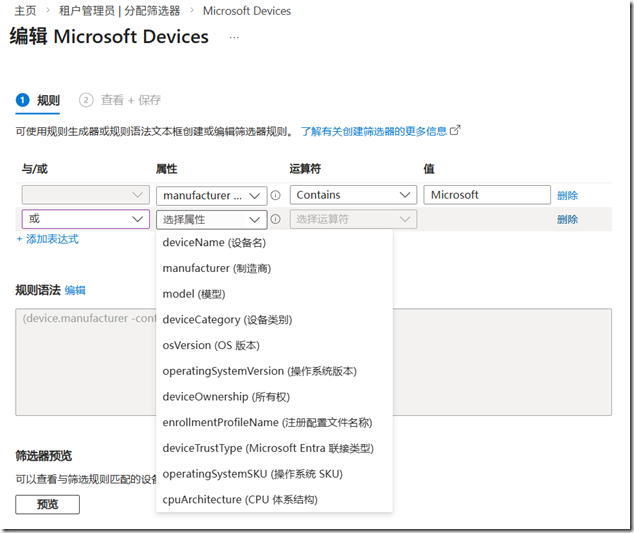Open the manufacturer property dropdown
Viewport: 634px width, 533px height.
(x=211, y=196)
